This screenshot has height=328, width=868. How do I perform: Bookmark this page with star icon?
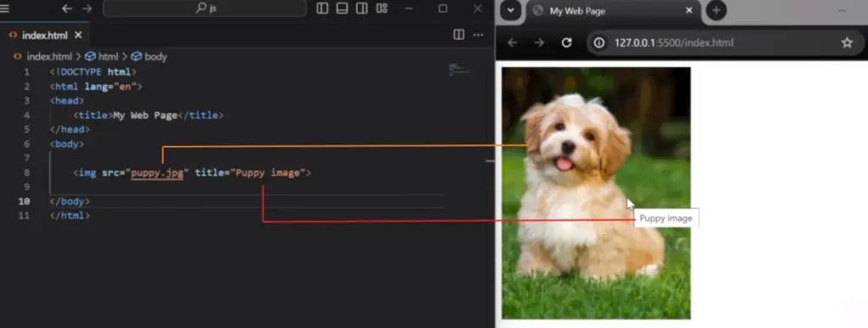pyautogui.click(x=847, y=42)
